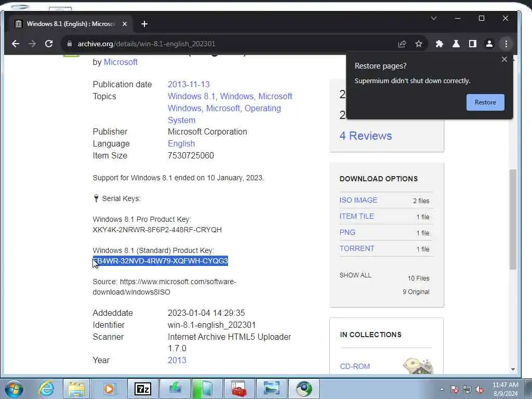This screenshot has height=399, width=532.
Task: Switch to Supermium browser in taskbar
Action: click(x=303, y=389)
